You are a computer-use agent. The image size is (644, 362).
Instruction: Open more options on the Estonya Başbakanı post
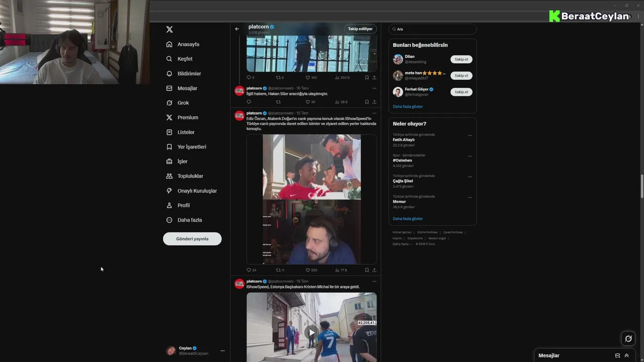coord(374,281)
